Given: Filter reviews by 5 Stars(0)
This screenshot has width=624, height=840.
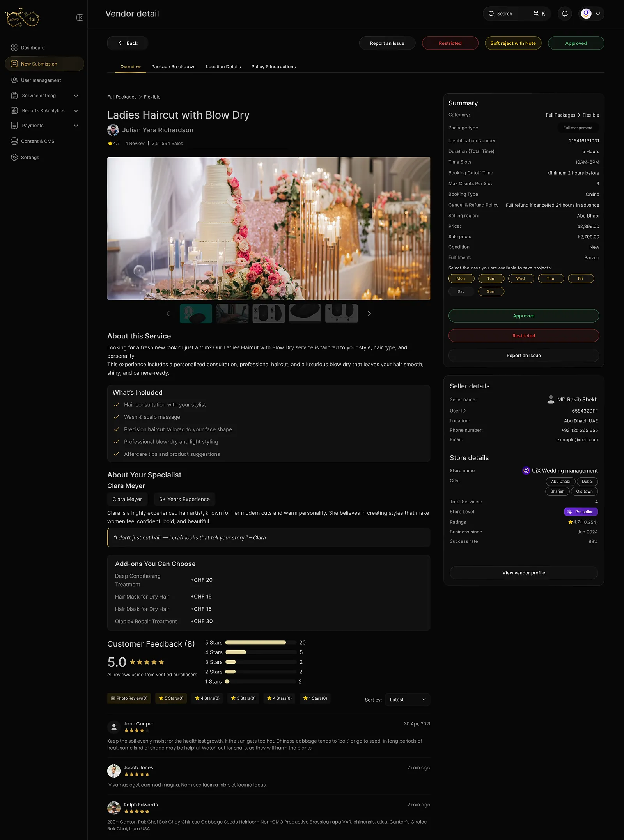Looking at the screenshot, I should pyautogui.click(x=171, y=698).
